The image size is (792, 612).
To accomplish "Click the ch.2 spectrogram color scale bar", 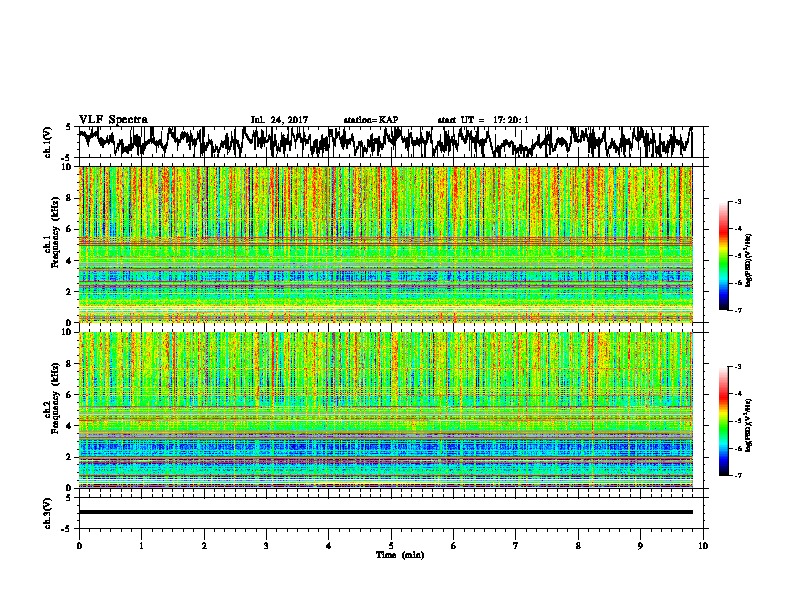I will [x=723, y=421].
